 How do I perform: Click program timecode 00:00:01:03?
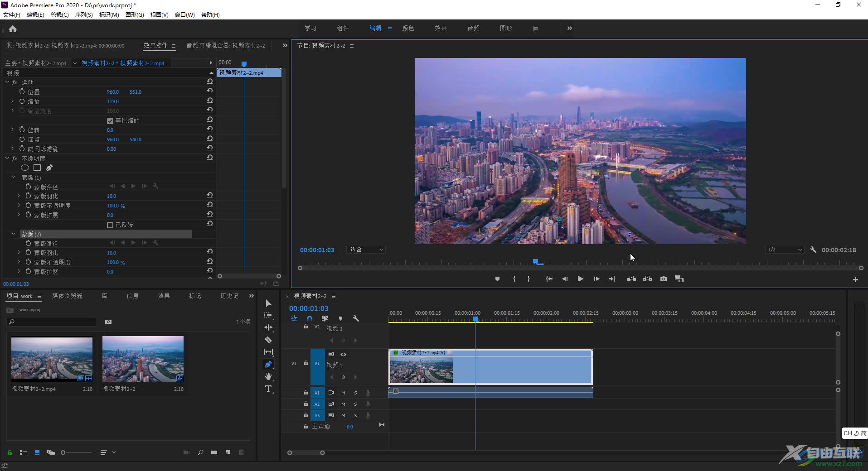(x=317, y=250)
